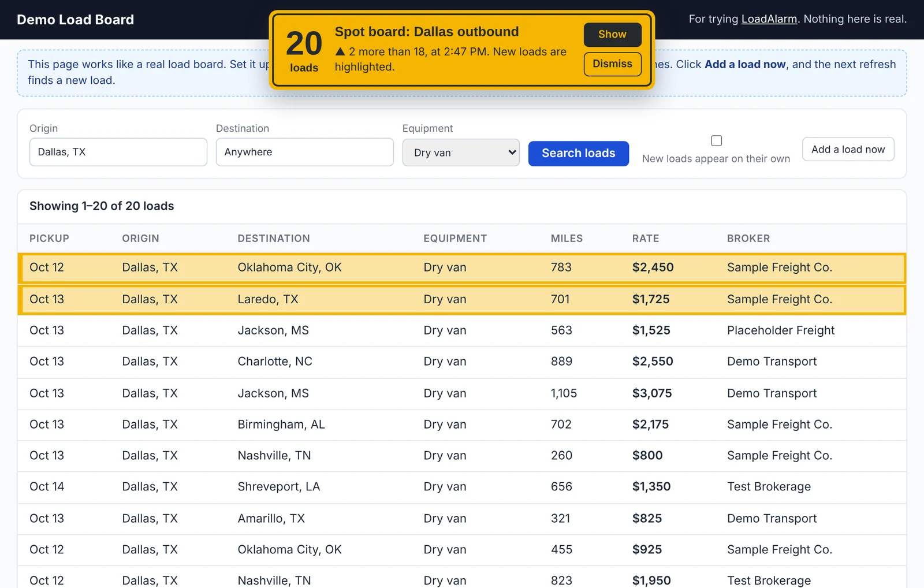Click the Amarillo, TX destination cell

click(x=271, y=519)
